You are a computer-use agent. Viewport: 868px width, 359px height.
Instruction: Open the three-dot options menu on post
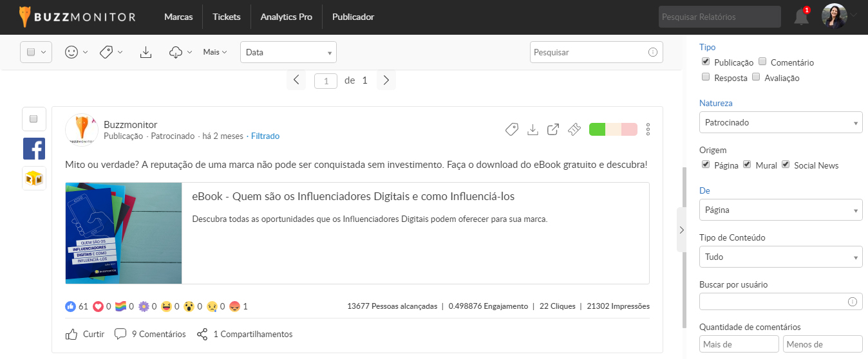point(648,129)
